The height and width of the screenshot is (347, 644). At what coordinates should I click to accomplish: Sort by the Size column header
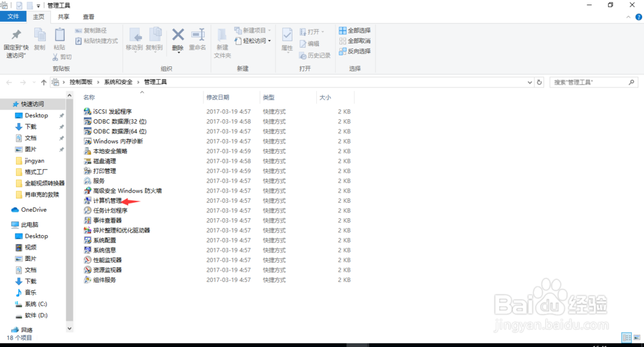point(325,97)
